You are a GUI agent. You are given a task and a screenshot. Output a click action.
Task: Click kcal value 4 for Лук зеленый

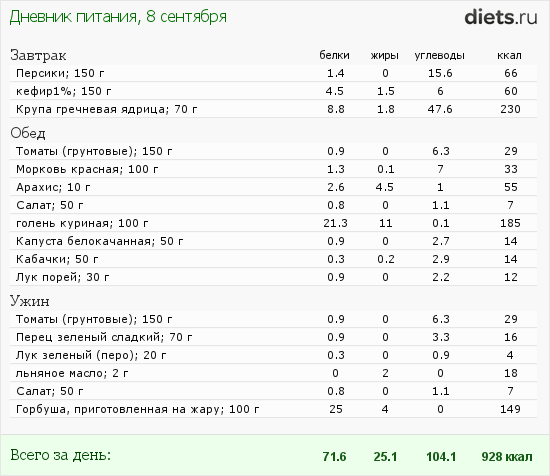pos(510,355)
